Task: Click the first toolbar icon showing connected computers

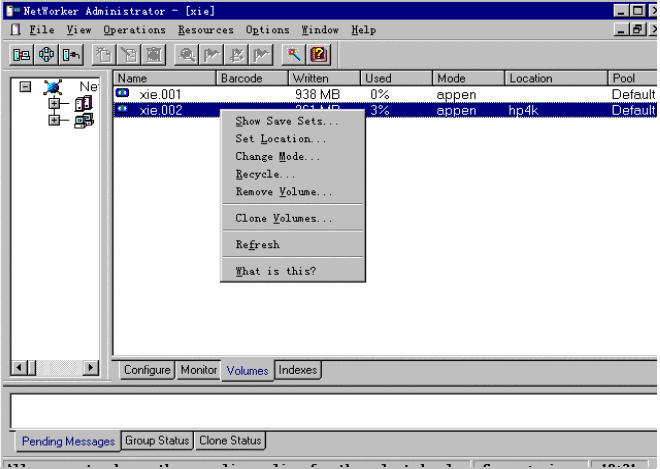Action: [21, 55]
